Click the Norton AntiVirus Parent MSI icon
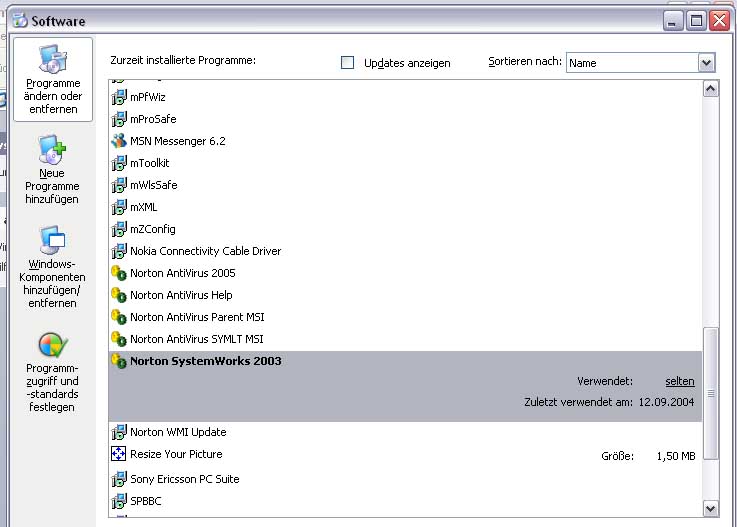This screenshot has width=737, height=527. (119, 317)
